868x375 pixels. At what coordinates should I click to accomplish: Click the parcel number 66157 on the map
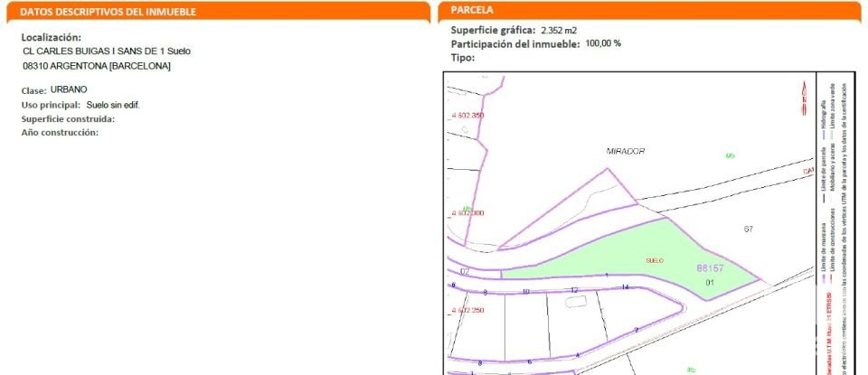tap(711, 268)
